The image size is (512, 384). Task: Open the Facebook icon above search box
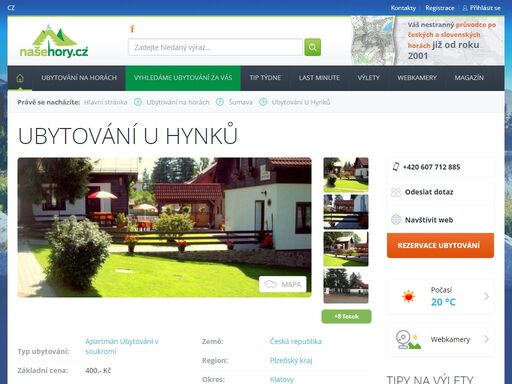[132, 29]
